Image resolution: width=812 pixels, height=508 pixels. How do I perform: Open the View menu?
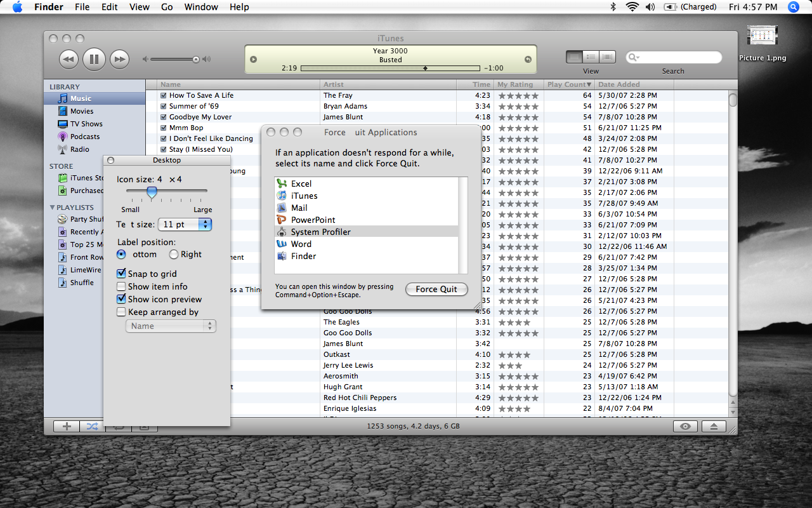point(140,7)
